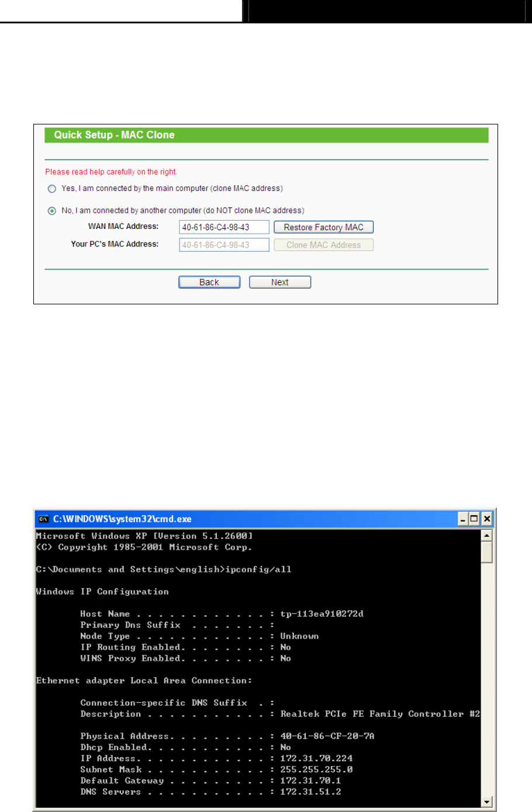
Task: Click the IP Address value 172.31.70.224
Action: click(316, 758)
